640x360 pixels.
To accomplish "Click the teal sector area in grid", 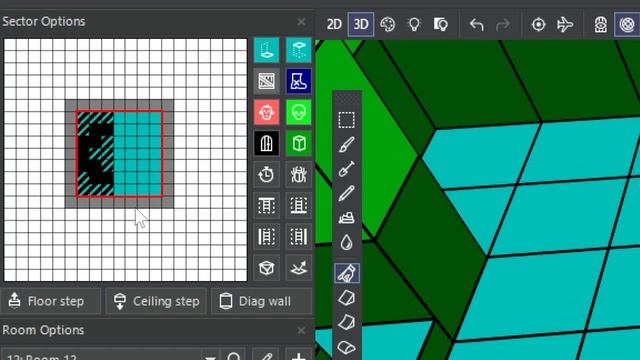I will (138, 154).
